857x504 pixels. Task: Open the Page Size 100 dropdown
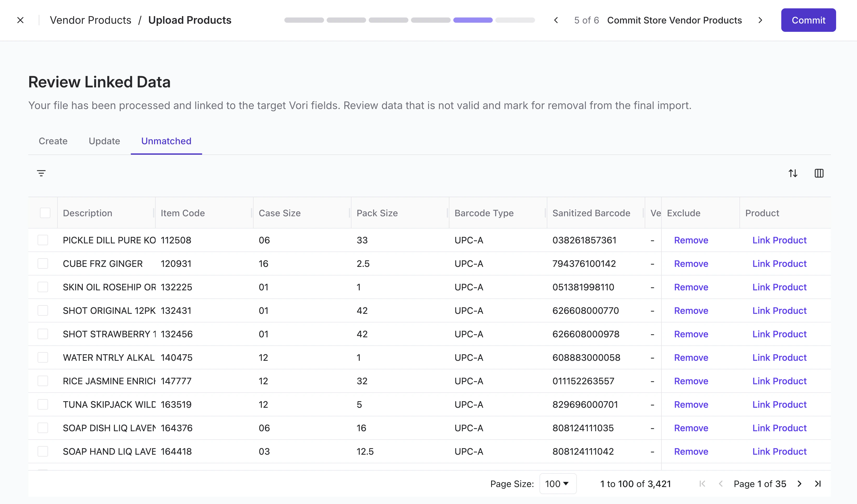tap(557, 484)
